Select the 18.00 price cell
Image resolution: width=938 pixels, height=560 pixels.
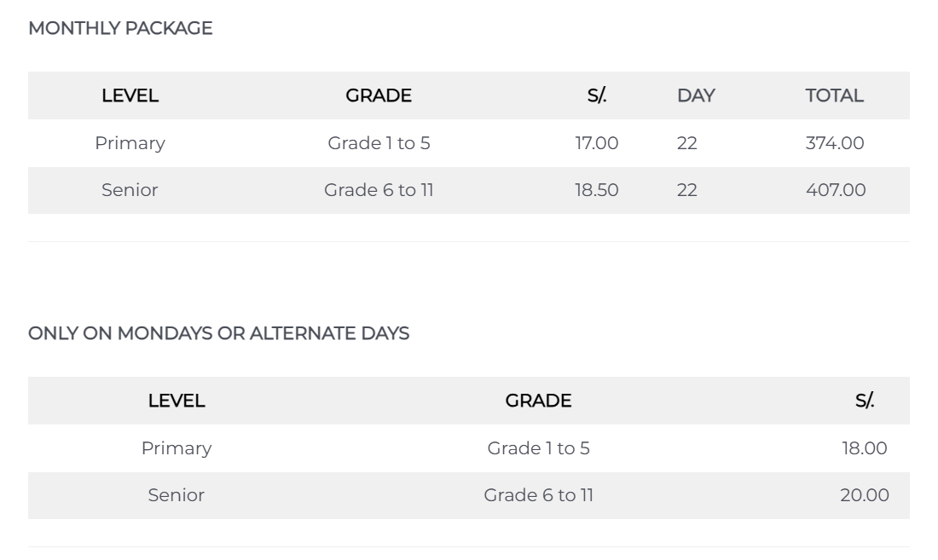tap(865, 448)
